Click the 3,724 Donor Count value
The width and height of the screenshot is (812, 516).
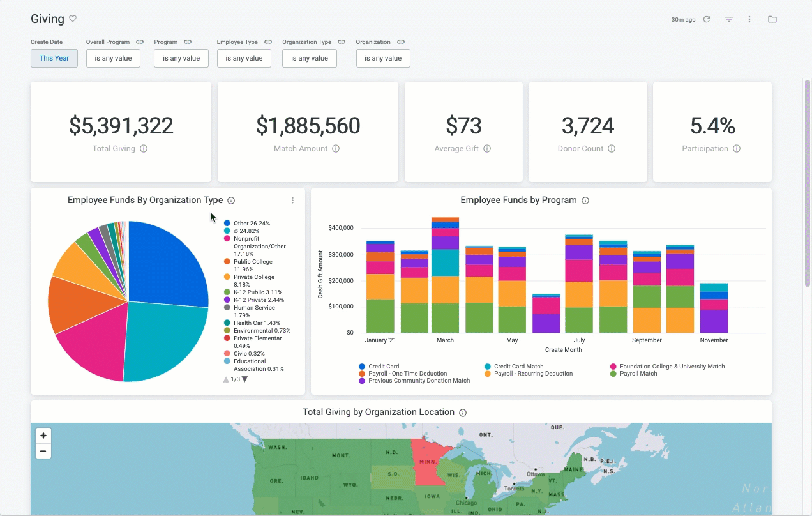click(588, 126)
